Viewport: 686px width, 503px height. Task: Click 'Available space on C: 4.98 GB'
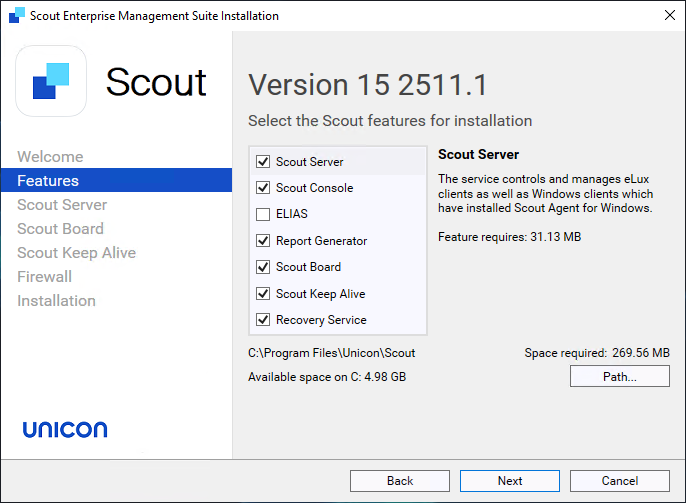(327, 377)
